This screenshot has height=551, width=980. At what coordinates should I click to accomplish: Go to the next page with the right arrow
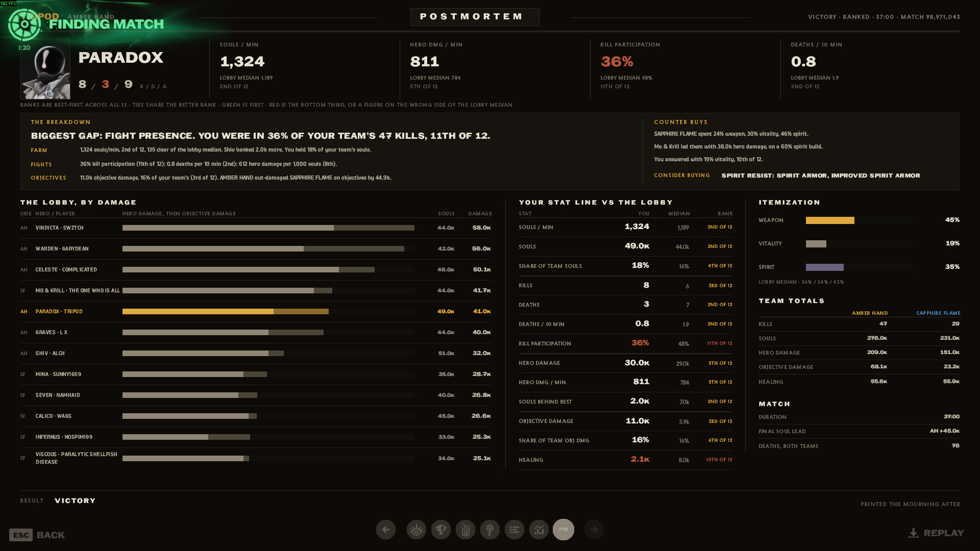[x=594, y=530]
